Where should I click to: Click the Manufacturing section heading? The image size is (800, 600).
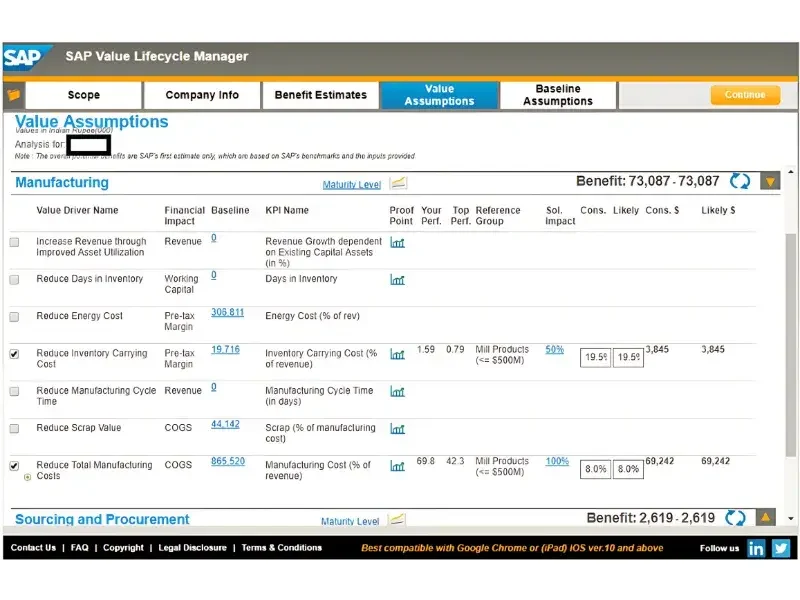62,182
